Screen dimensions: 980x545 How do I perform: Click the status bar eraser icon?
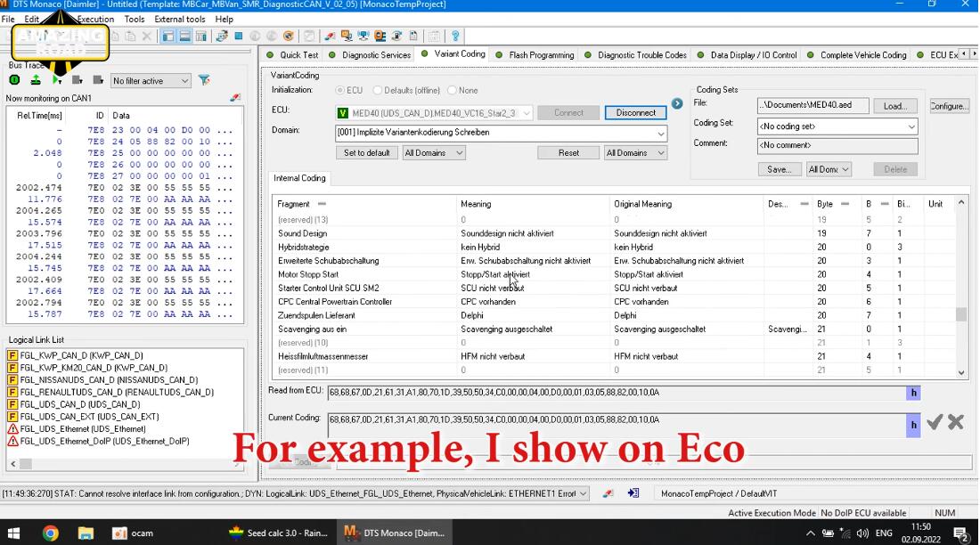608,493
